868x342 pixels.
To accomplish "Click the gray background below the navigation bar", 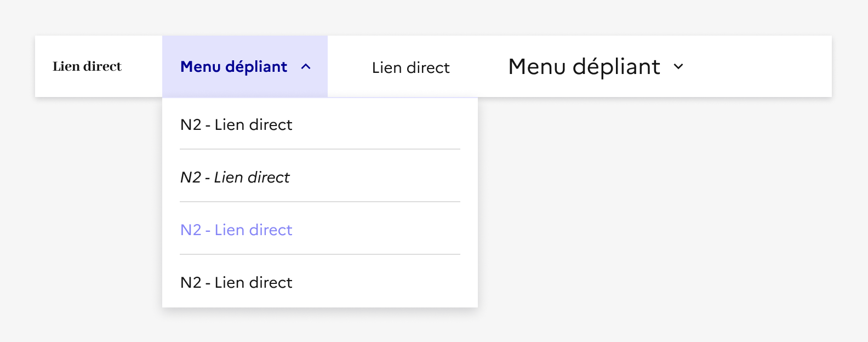I will pos(658,219).
